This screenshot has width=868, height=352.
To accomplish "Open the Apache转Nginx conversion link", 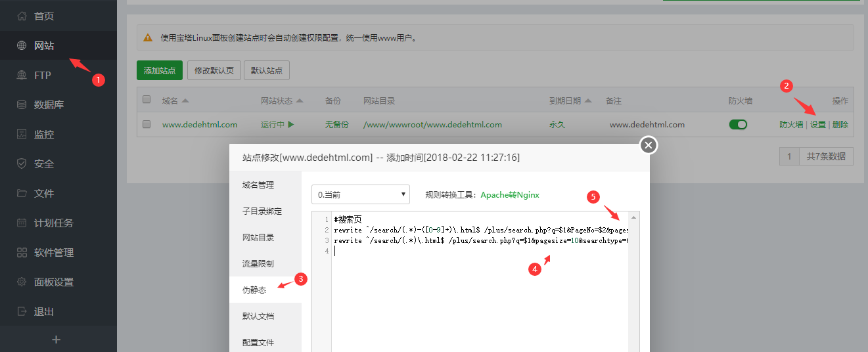I will point(509,195).
